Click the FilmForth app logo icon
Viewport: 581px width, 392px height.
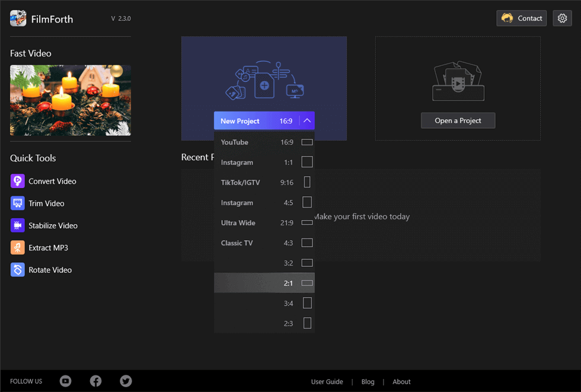pos(18,18)
